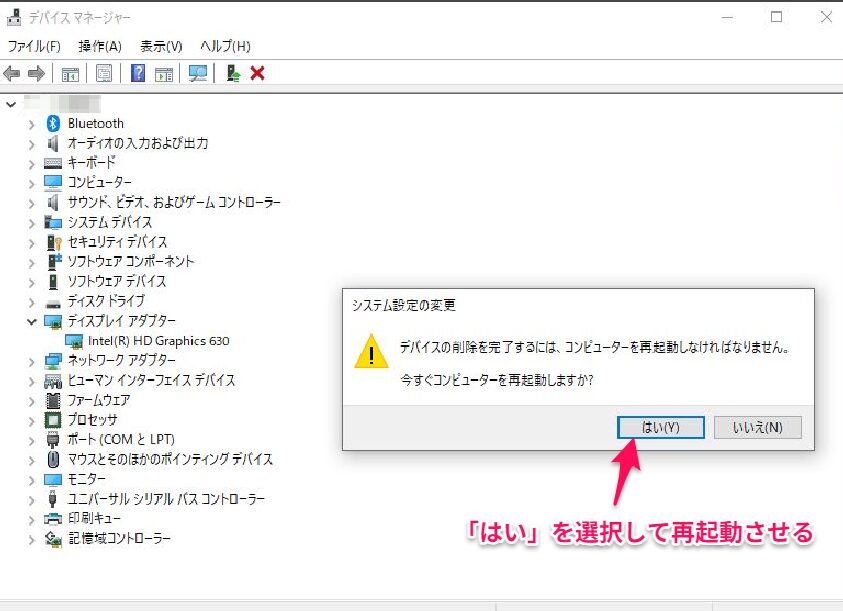Expand the システム デバイス chevron

(31, 223)
